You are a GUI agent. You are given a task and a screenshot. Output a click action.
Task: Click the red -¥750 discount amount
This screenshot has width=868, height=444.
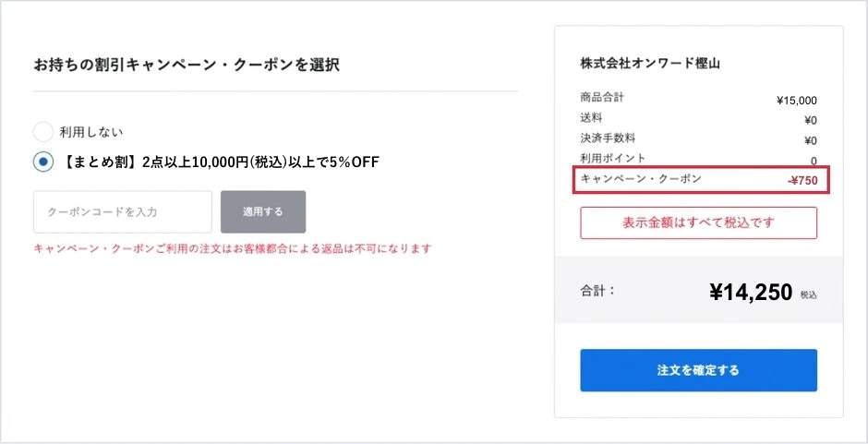point(802,181)
